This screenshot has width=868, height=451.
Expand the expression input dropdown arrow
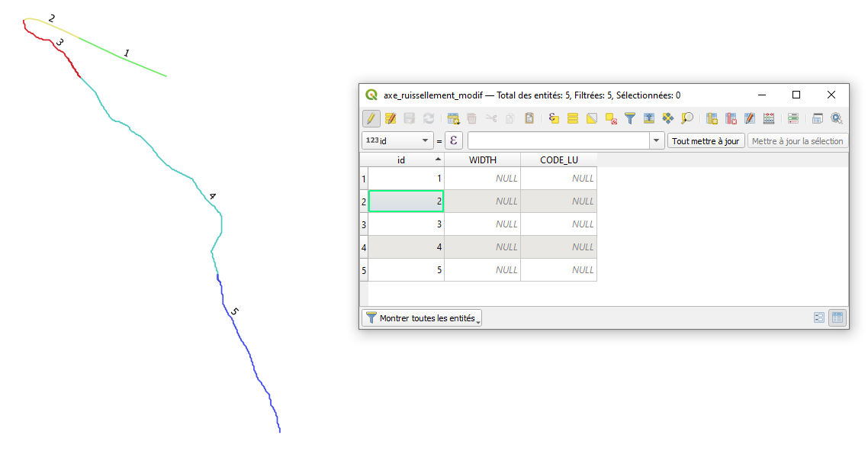(657, 140)
